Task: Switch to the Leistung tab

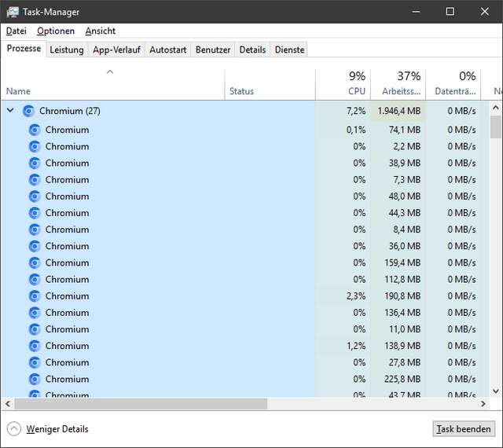Action: coord(67,50)
